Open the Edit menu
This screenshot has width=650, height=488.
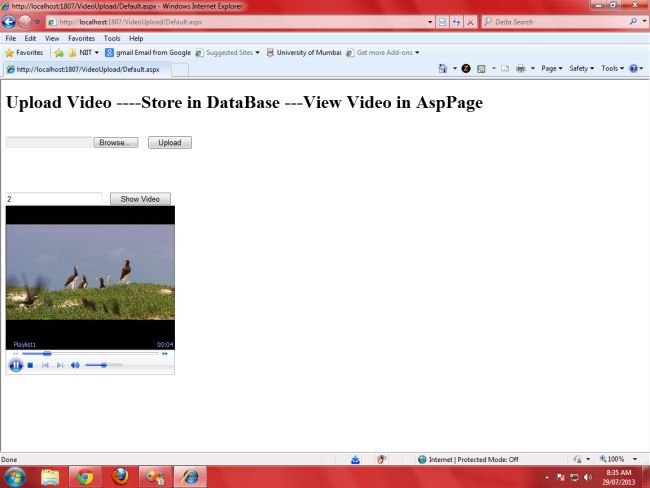pos(30,38)
